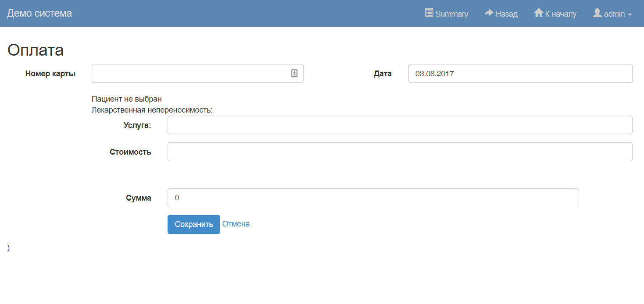Viewport: 644px width, 304px height.
Task: Click the Назад arrow icon
Action: tap(489, 13)
